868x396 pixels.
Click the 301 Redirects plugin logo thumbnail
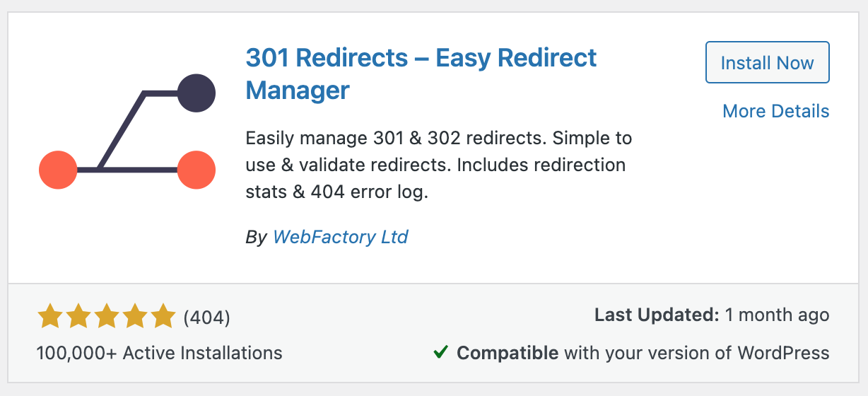point(127,132)
